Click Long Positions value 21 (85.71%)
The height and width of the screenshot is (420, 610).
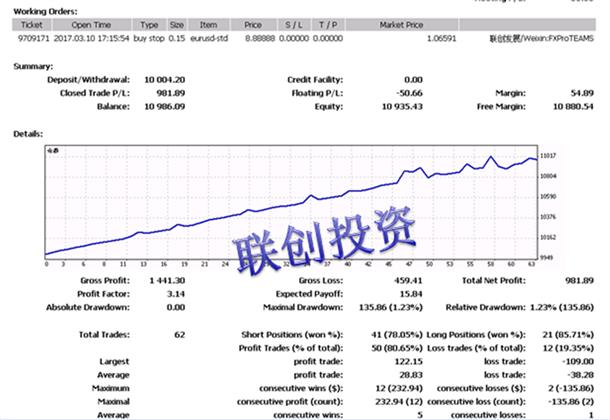pos(568,335)
